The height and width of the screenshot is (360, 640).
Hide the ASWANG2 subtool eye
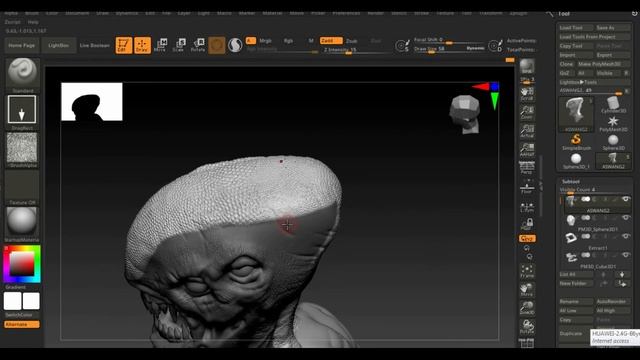coord(625,199)
